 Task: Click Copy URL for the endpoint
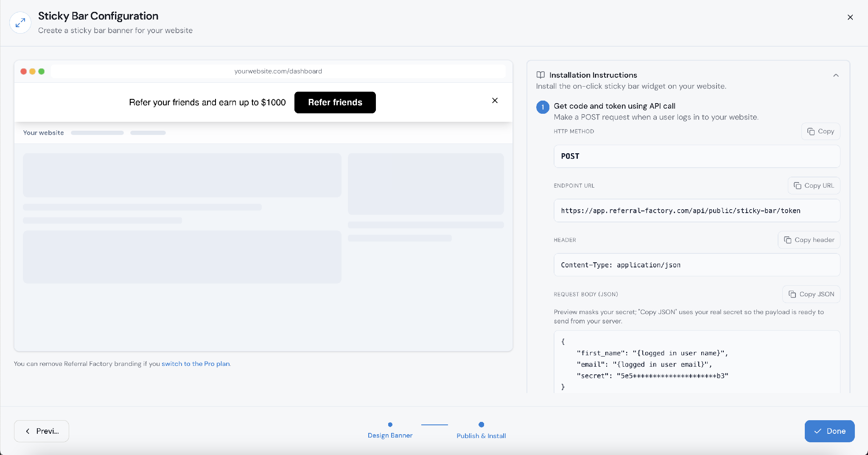814,186
